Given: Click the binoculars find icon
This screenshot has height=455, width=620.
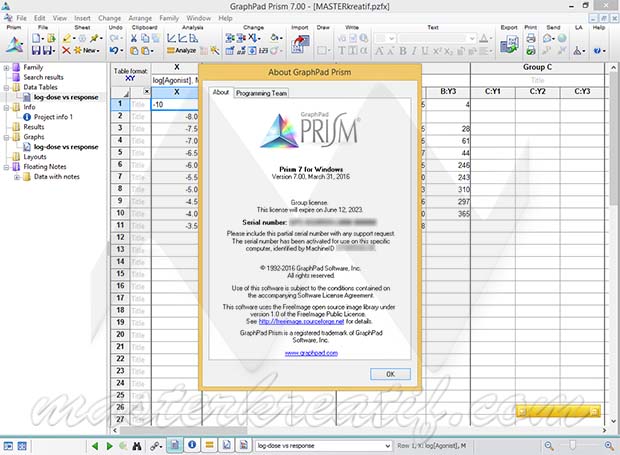Looking at the screenshot, I should tap(137, 446).
